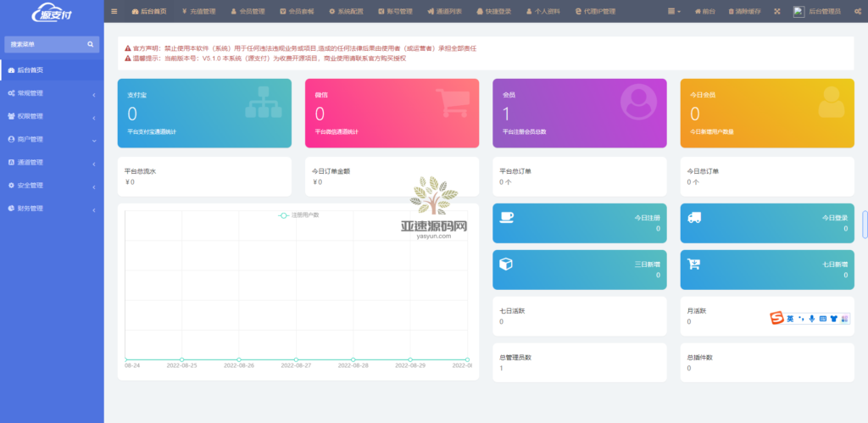Click the 今日订单金额 stat panel
Image resolution: width=868 pixels, height=423 pixels.
click(392, 176)
